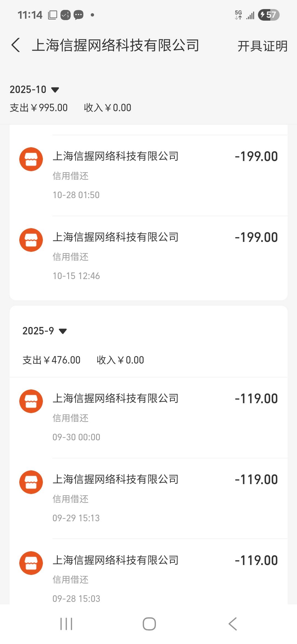
Task: Tap merchant icon for 10-28 01:50 payment
Action: pos(31,159)
